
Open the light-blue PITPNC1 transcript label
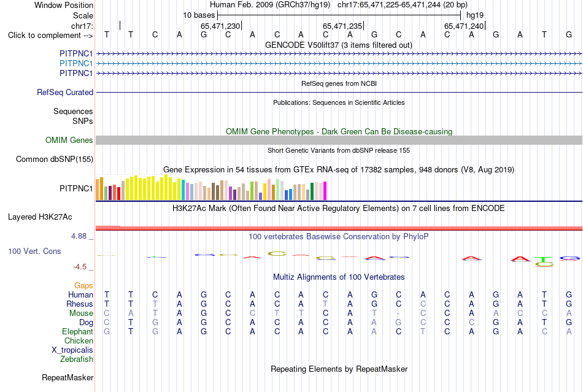[x=76, y=63]
